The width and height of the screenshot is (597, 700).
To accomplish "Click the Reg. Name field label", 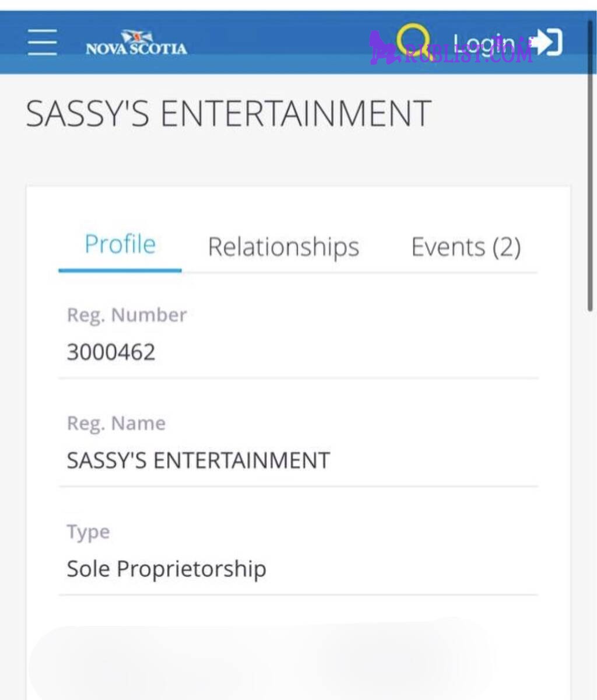I will (x=116, y=423).
